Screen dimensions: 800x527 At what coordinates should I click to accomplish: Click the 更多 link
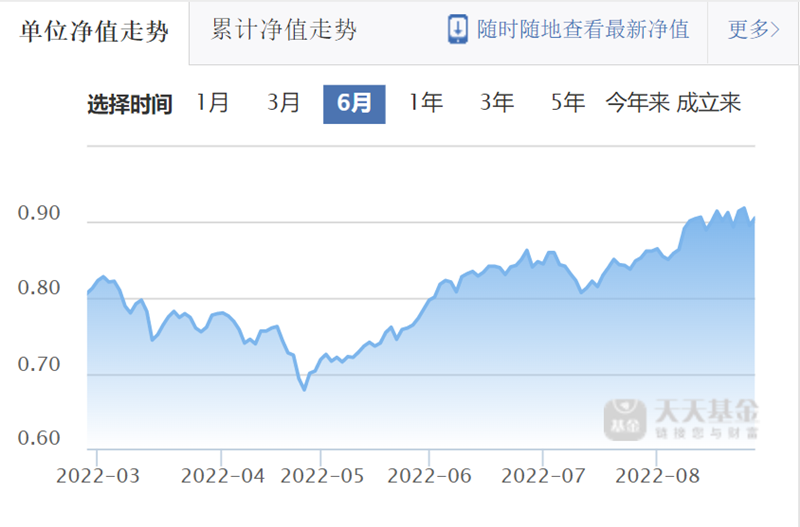coord(754,30)
